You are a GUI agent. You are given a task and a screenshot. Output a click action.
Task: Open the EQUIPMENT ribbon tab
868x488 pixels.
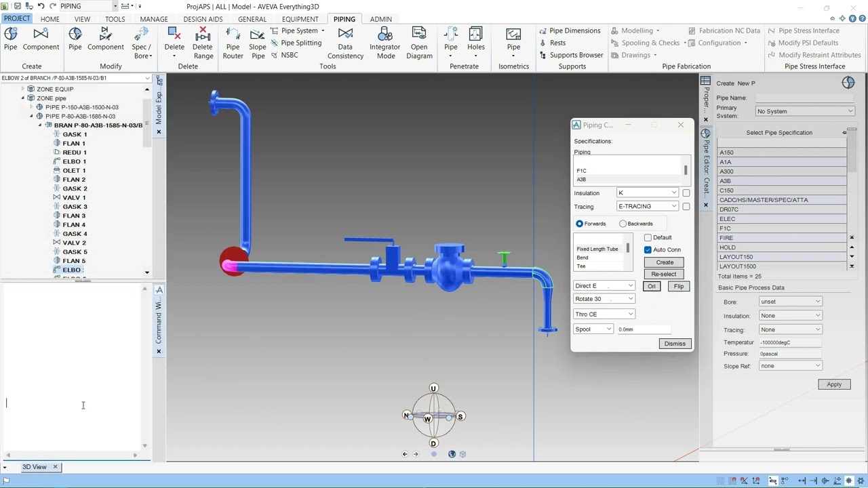(x=300, y=19)
